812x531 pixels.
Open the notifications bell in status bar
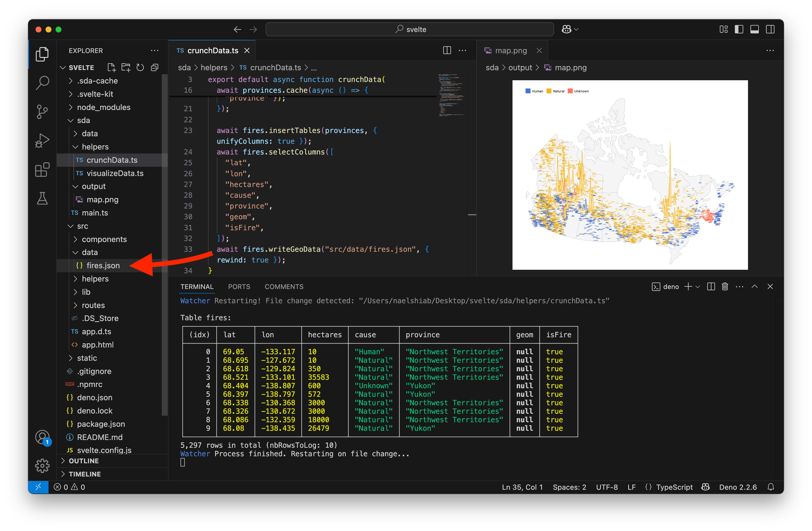coord(771,487)
